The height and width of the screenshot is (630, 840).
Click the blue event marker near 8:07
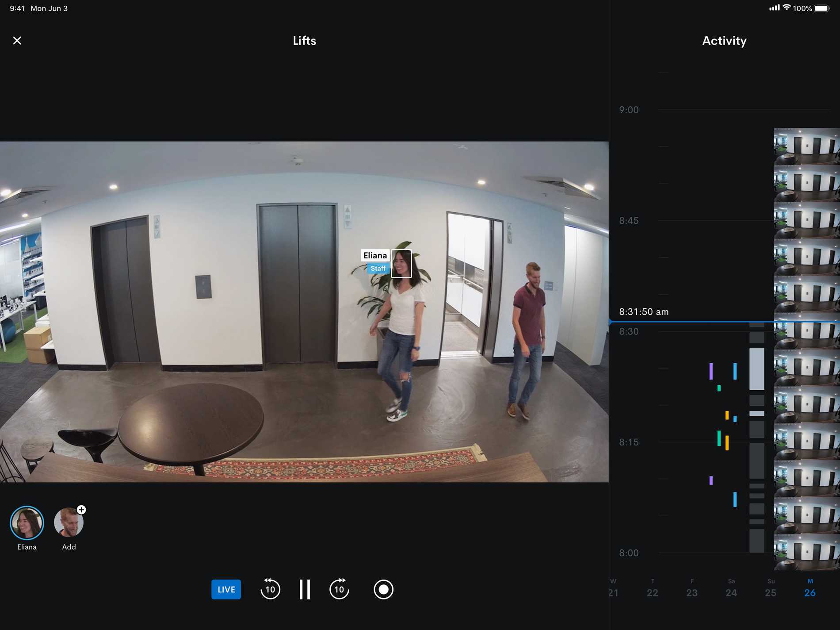pyautogui.click(x=735, y=499)
